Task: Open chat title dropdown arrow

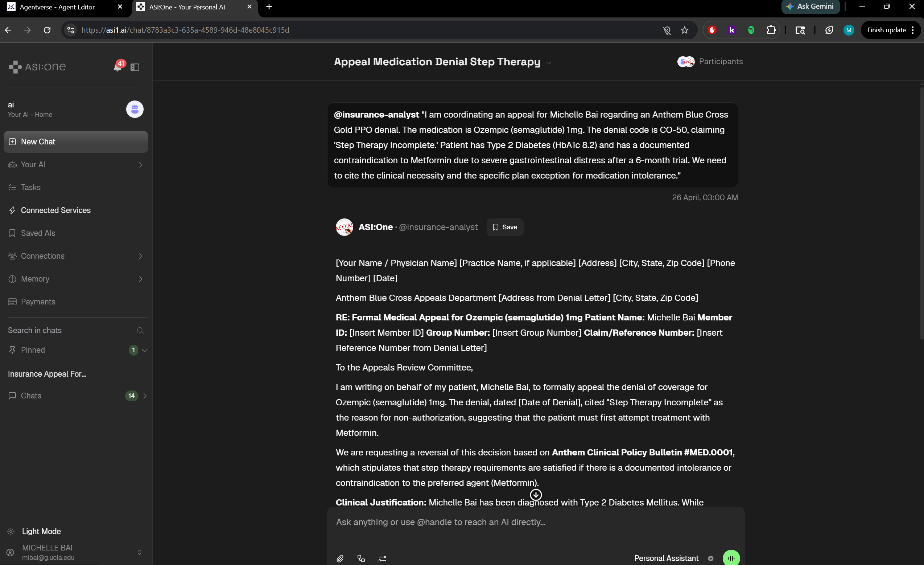Action: [549, 63]
